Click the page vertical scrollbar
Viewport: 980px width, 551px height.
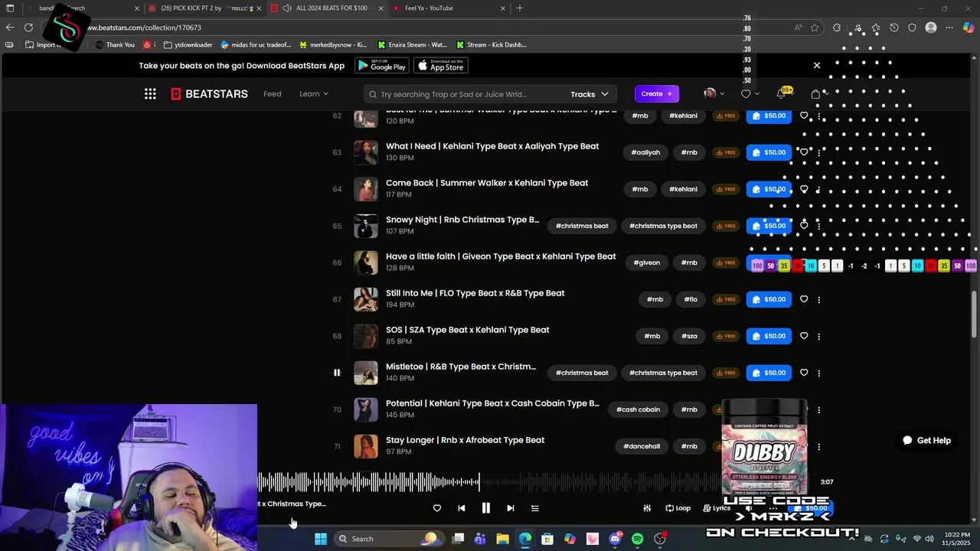975,314
